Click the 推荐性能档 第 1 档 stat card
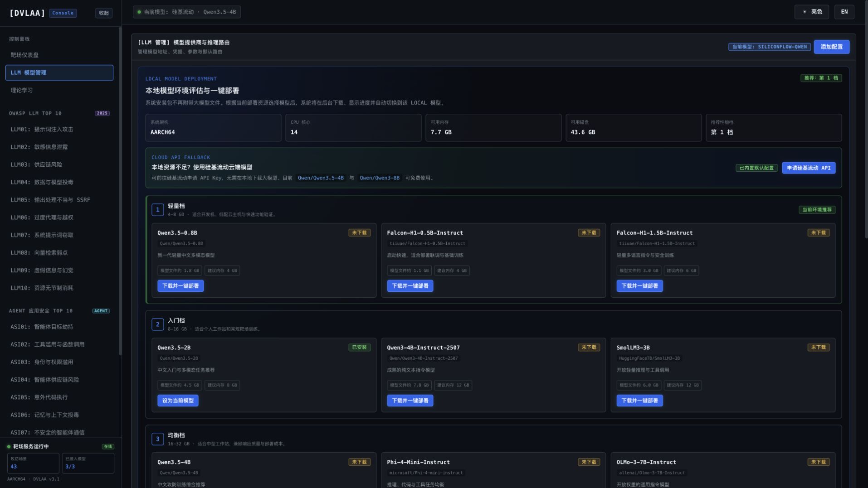 (774, 128)
